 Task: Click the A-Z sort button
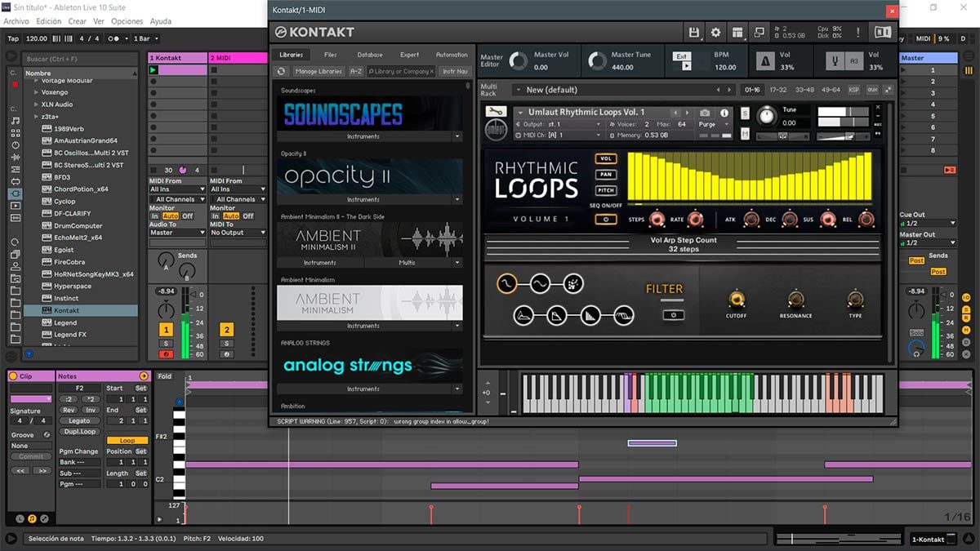click(x=356, y=71)
